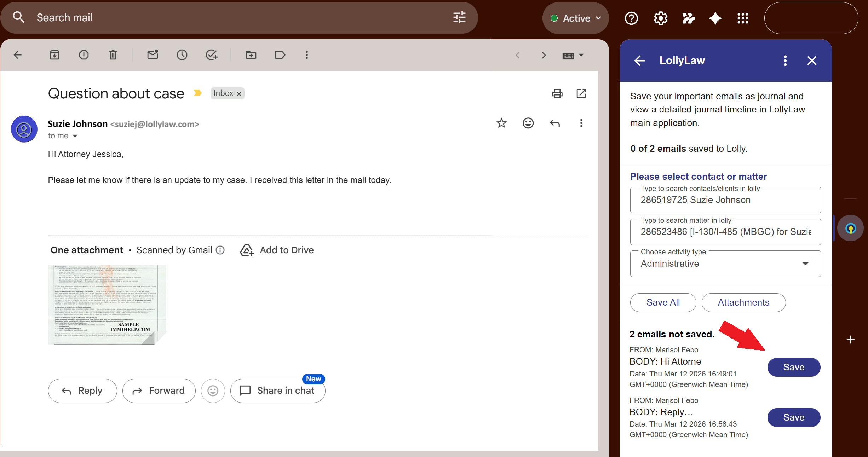
Task: Star the message from Suzie Johnson
Action: (x=501, y=123)
